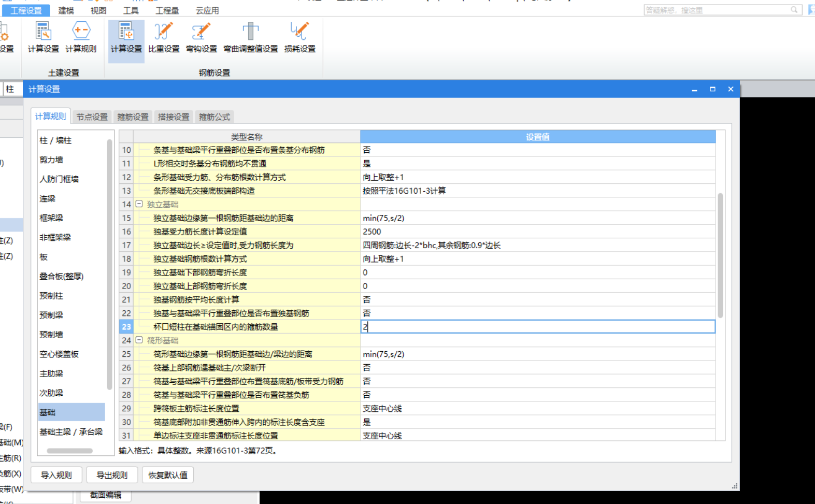The width and height of the screenshot is (815, 504).
Task: Click the 导入规则 button
Action: point(56,475)
